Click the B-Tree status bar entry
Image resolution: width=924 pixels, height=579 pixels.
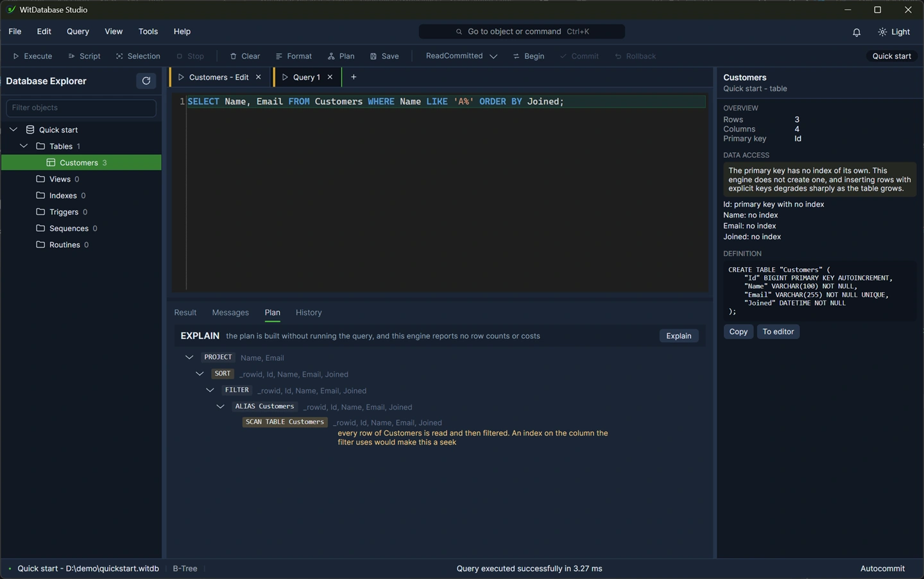(x=185, y=569)
